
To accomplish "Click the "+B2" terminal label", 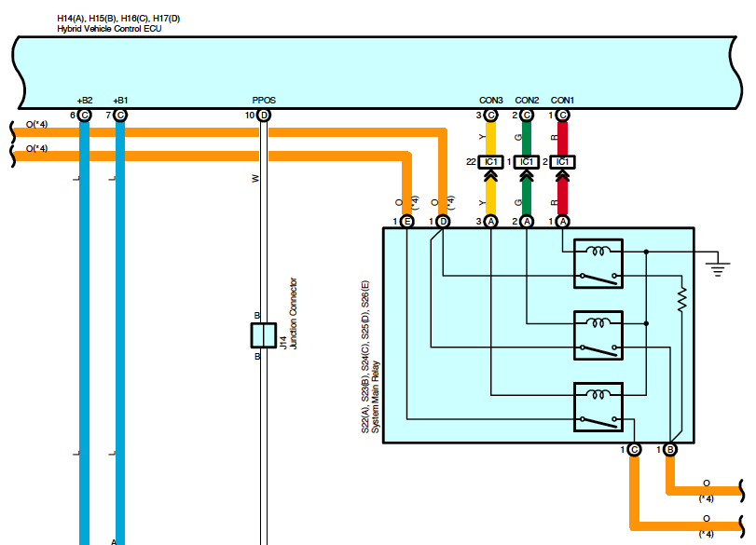I will tap(85, 101).
